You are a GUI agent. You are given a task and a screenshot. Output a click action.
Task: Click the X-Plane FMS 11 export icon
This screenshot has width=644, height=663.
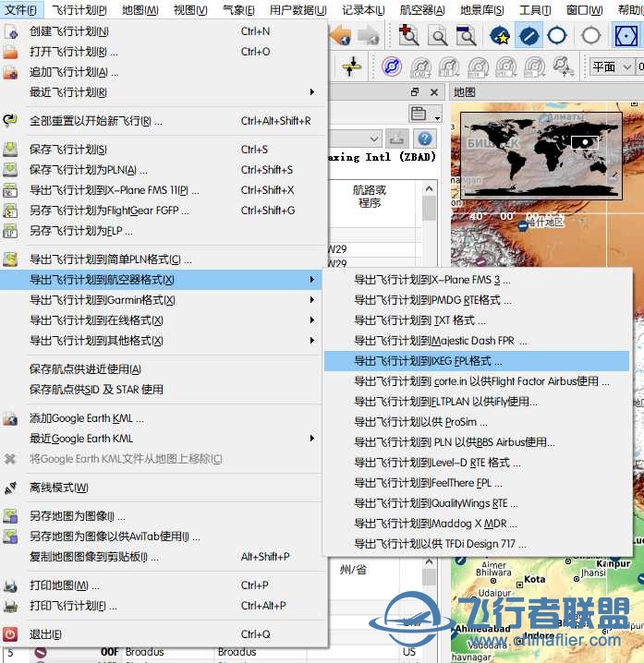(x=10, y=190)
